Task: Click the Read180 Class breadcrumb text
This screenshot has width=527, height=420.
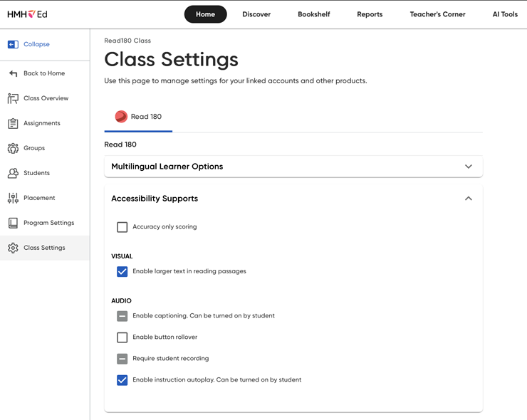Action: pos(127,41)
